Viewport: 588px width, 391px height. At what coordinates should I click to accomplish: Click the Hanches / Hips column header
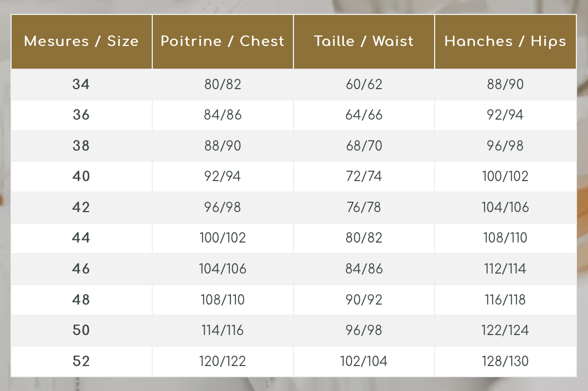point(505,42)
